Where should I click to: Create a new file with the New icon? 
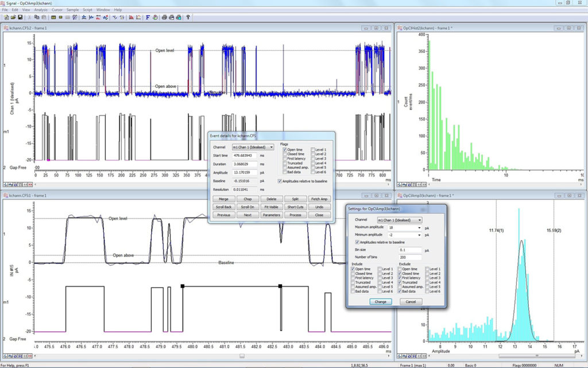[x=6, y=18]
